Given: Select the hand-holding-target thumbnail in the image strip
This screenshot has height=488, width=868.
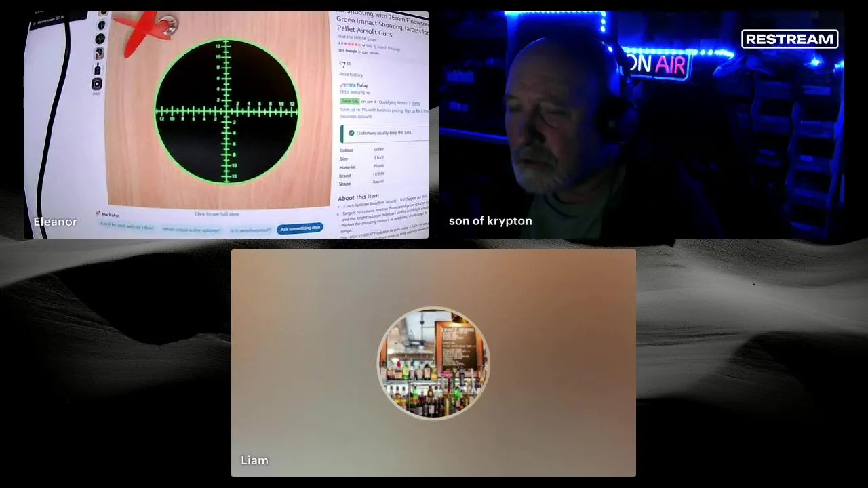Looking at the screenshot, I should pyautogui.click(x=99, y=54).
